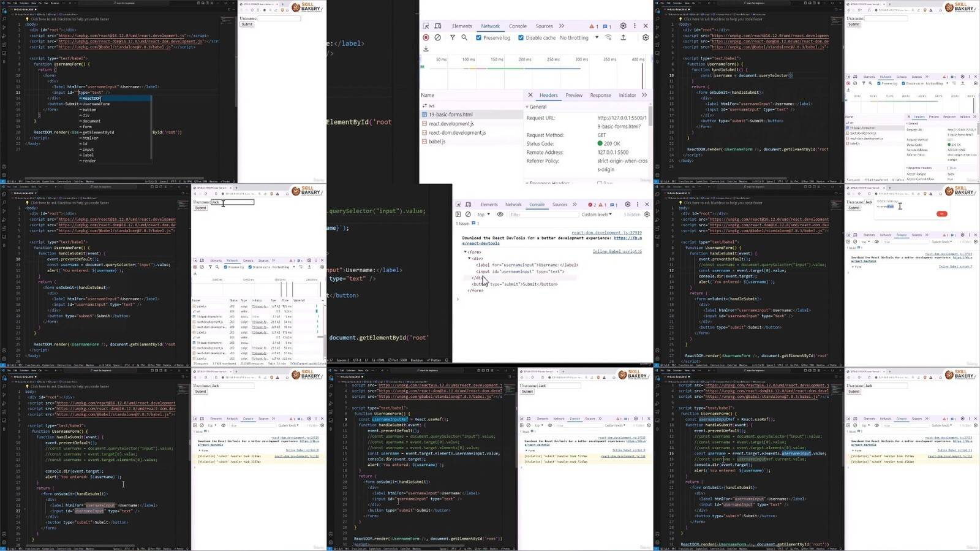Click the 1 Issue badge under console toolbar
The width and height of the screenshot is (980, 551).
pyautogui.click(x=468, y=224)
